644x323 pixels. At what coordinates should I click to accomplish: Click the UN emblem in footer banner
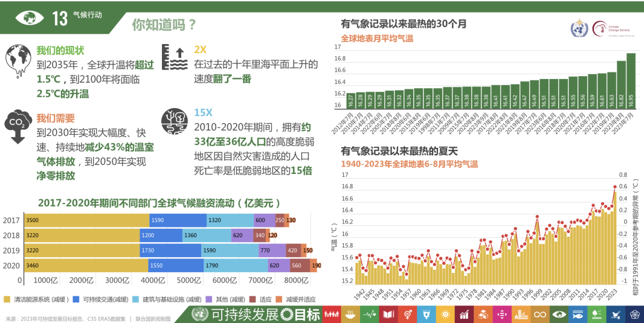click(200, 314)
